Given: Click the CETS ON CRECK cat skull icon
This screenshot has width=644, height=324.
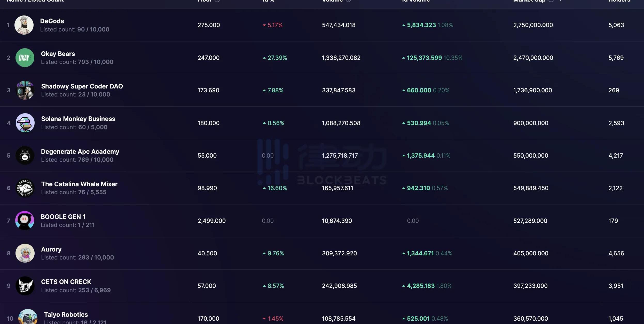Looking at the screenshot, I should click(x=25, y=286).
